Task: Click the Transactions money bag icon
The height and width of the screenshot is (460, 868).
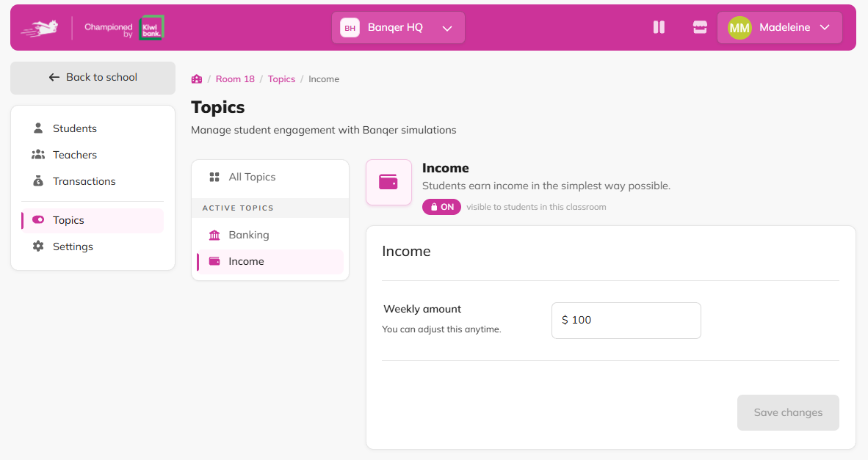Action: pyautogui.click(x=38, y=181)
